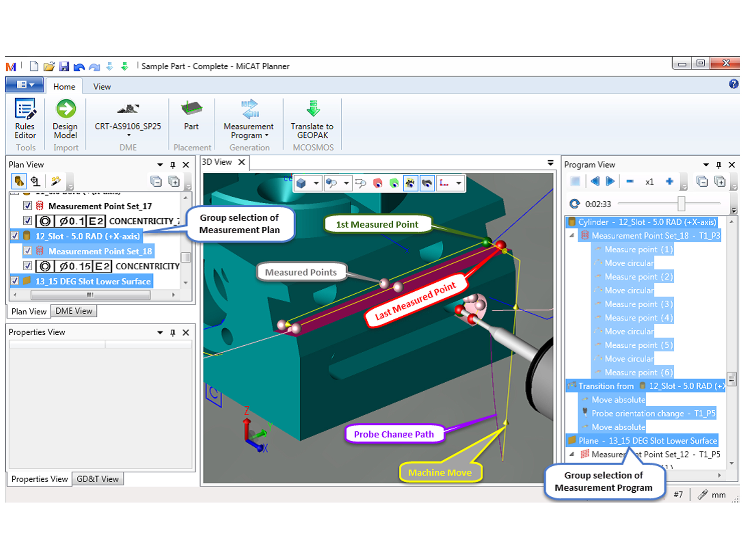Uncheck Measurement Point Set_17 checkbox
The image size is (747, 560).
tap(27, 206)
